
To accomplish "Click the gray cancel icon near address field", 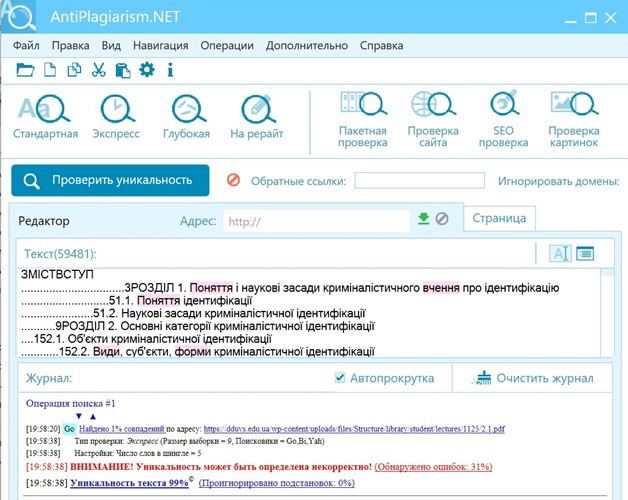I will coord(442,219).
